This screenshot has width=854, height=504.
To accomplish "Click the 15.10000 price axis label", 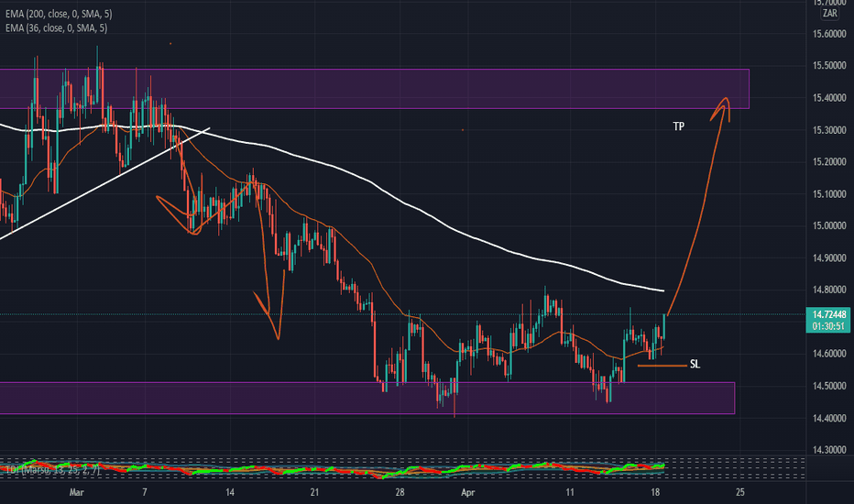I will [829, 194].
